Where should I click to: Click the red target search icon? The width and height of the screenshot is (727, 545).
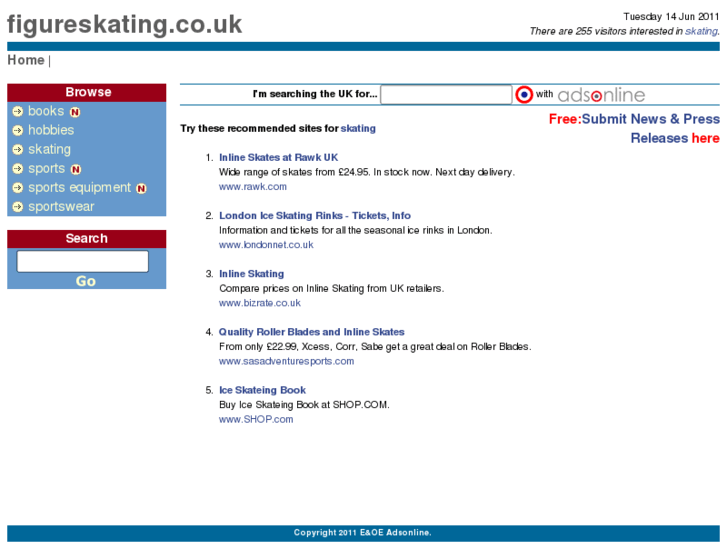tap(524, 95)
